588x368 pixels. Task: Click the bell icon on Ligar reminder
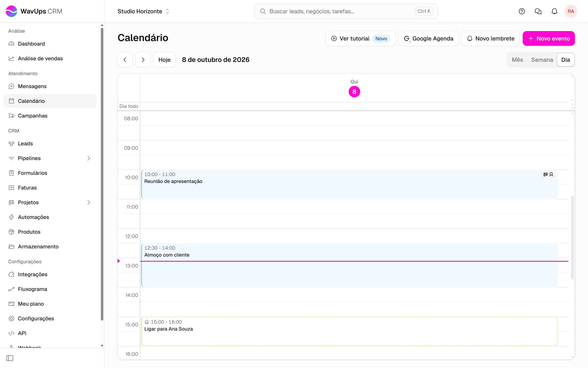[x=147, y=322]
